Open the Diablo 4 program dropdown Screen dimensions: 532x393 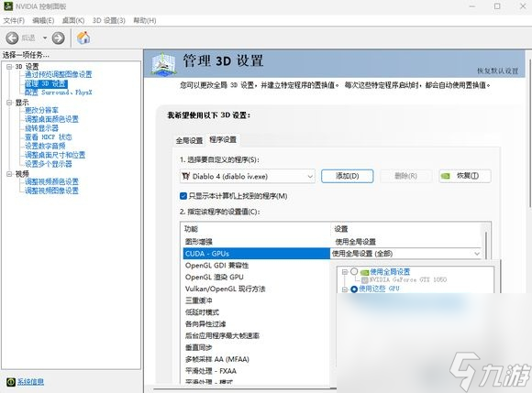point(248,176)
